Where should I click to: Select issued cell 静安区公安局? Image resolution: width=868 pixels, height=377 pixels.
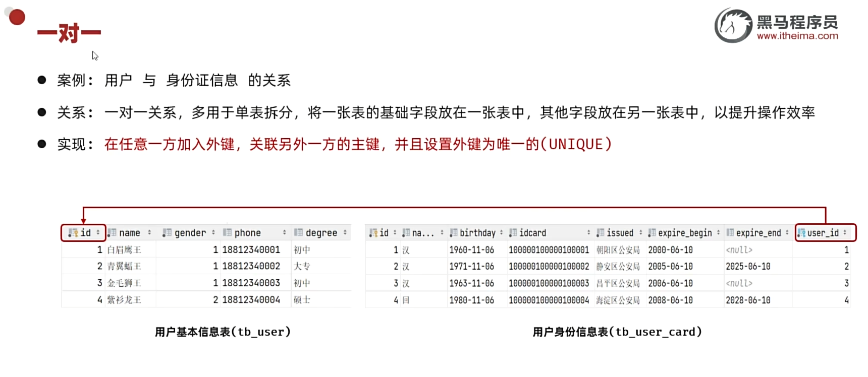point(618,267)
